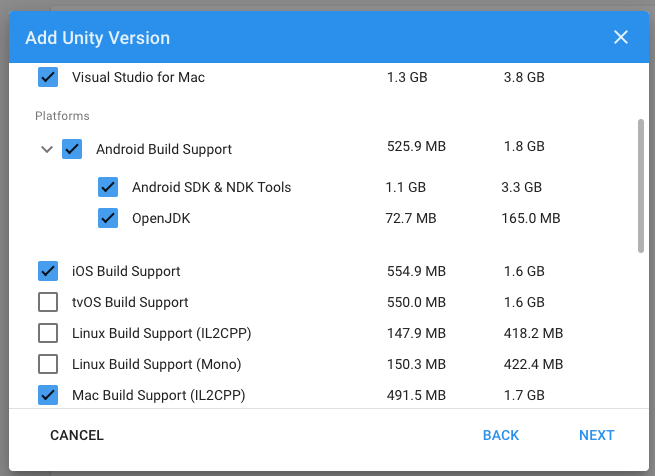Toggle the OpenJDK checkbox

(108, 218)
